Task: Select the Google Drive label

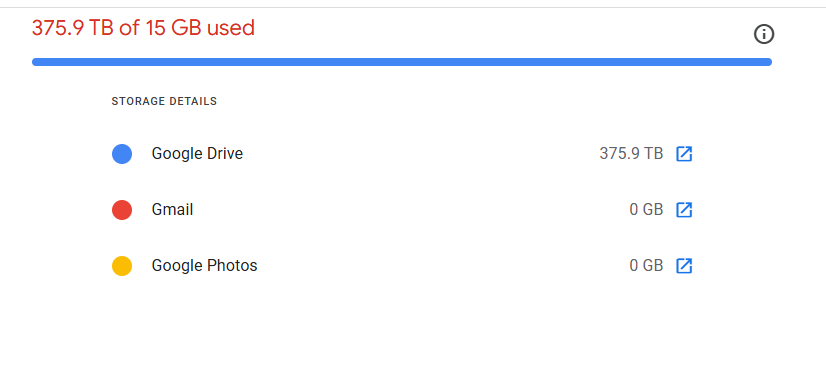Action: pyautogui.click(x=197, y=154)
